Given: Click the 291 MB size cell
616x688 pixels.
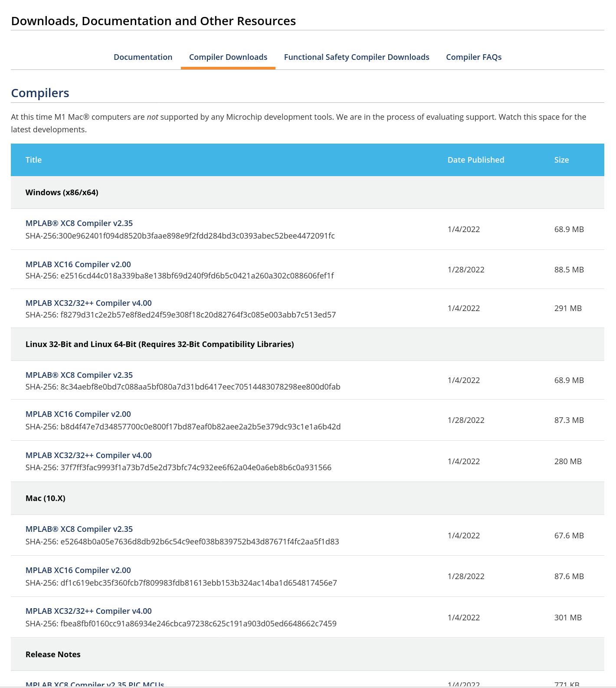Looking at the screenshot, I should coord(568,308).
